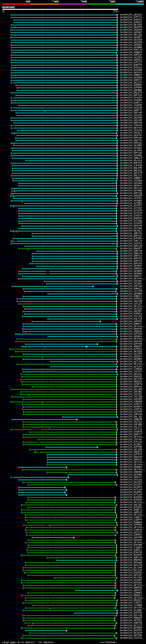
Task: Select the UniRef100_B9N5I7 label
Action: (x=131, y=324)
